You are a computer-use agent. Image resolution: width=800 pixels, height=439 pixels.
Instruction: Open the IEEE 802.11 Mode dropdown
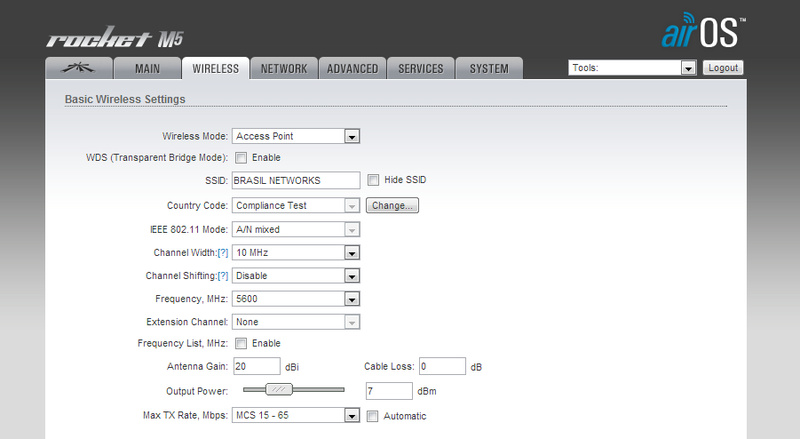click(296, 229)
